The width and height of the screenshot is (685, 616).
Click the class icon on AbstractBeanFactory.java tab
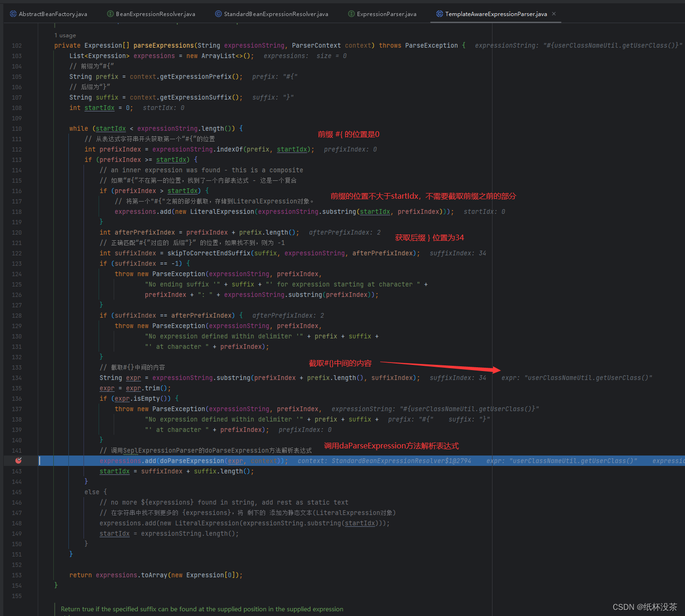point(13,14)
